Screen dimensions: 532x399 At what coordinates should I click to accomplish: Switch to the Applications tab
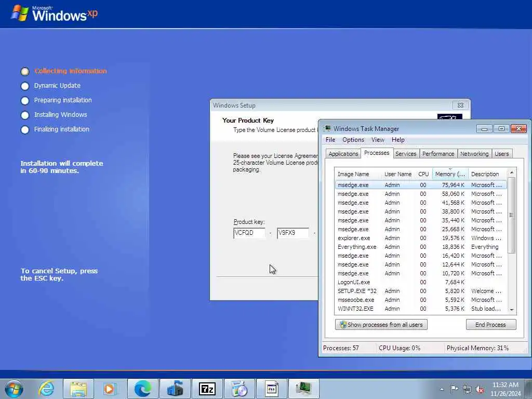tap(343, 154)
